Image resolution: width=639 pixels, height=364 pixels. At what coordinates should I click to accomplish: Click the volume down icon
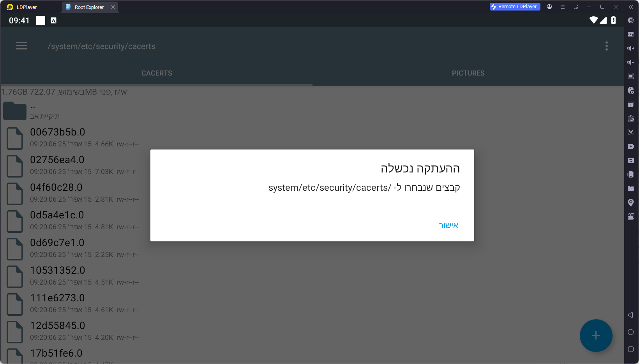coord(631,62)
